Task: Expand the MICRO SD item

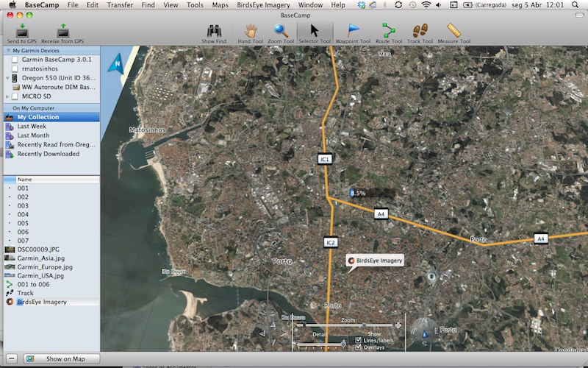Action: (x=7, y=96)
